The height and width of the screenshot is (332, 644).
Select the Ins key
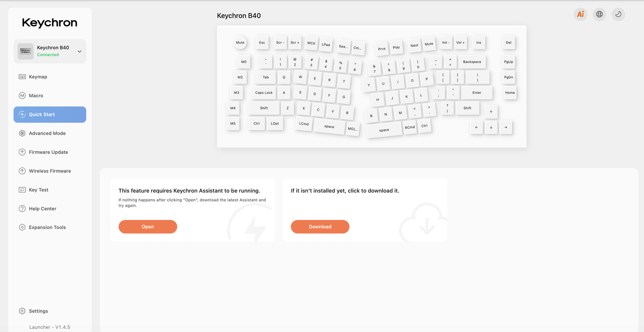pos(479,42)
